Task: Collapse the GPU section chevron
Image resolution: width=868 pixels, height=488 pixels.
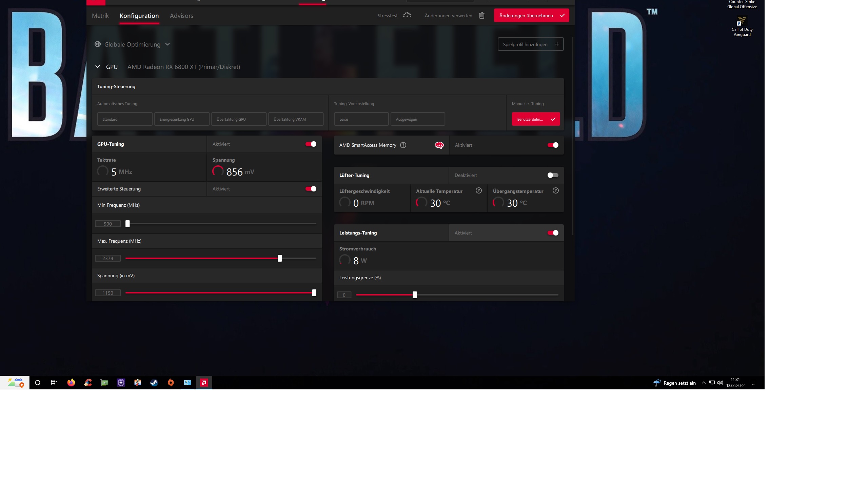Action: tap(98, 67)
